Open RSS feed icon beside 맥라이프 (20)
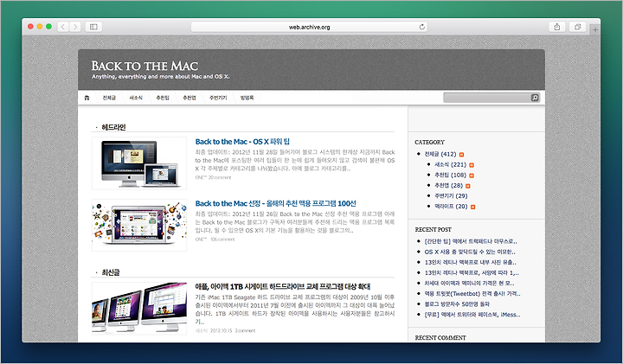The image size is (623, 364). coord(472,207)
